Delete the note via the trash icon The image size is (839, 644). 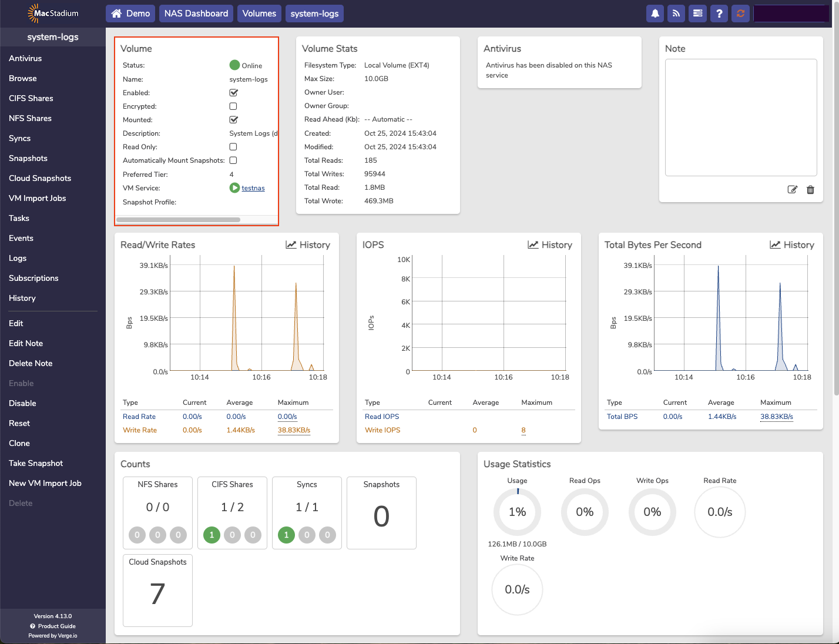[811, 190]
